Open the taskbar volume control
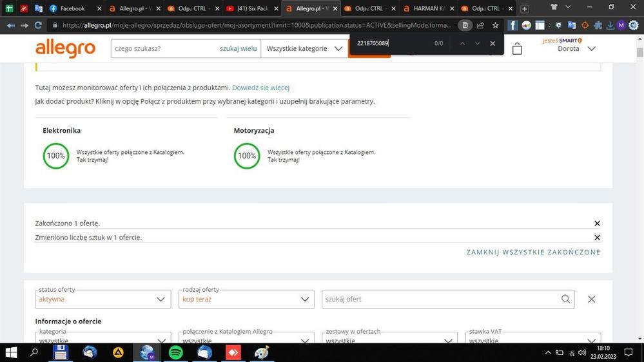 [x=582, y=352]
